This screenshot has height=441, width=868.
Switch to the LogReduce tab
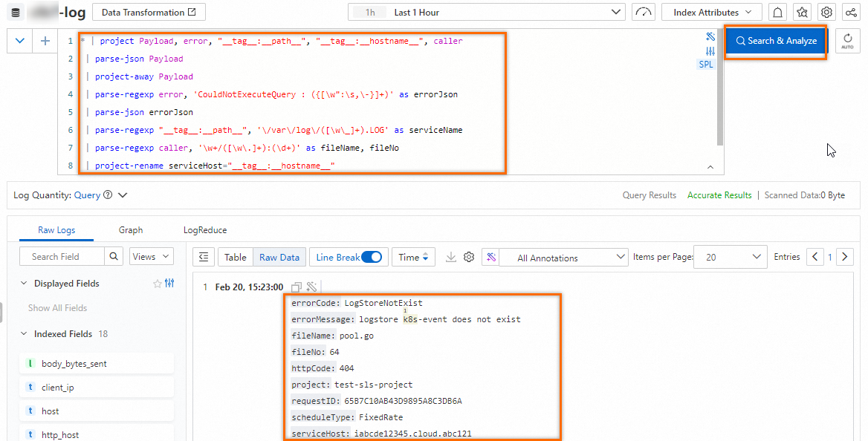[205, 230]
